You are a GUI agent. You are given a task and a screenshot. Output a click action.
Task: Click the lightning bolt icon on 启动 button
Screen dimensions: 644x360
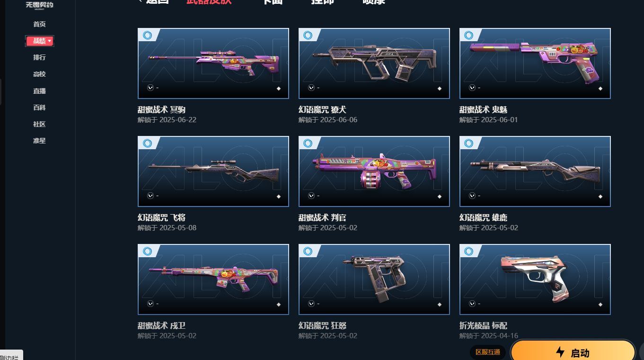tap(560, 352)
